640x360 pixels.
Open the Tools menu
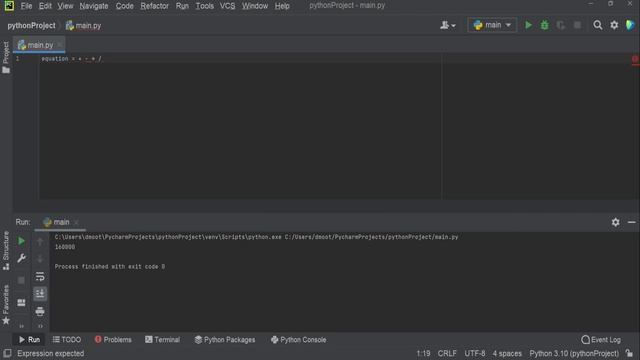point(204,6)
